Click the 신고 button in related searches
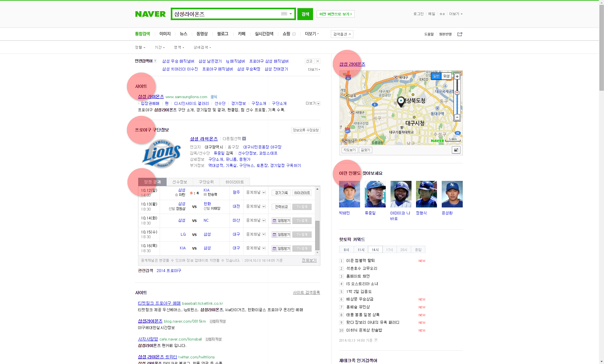 pyautogui.click(x=309, y=61)
